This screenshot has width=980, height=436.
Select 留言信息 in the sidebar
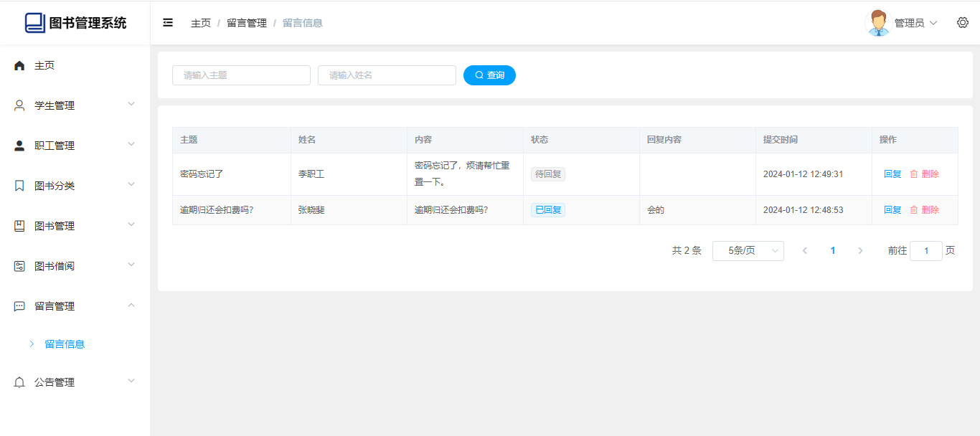(65, 344)
